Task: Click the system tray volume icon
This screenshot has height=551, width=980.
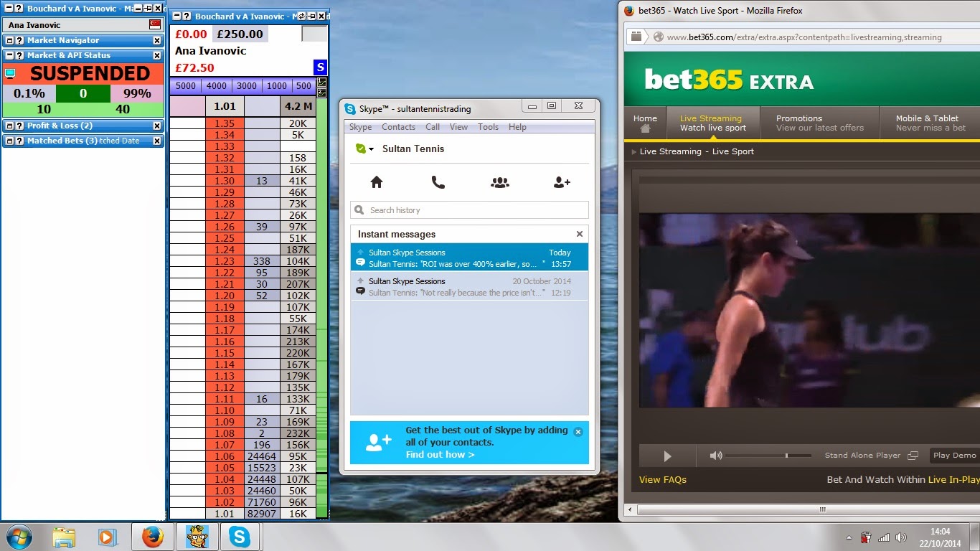Action: [x=901, y=537]
